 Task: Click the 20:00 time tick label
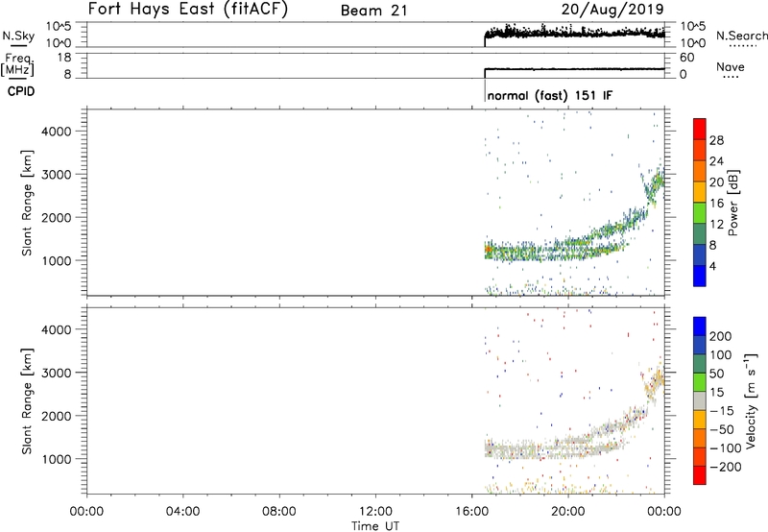pyautogui.click(x=568, y=512)
